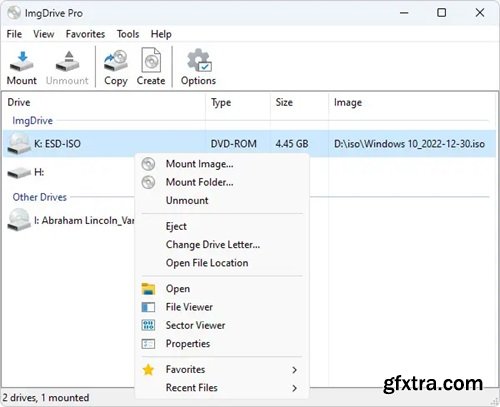Click the ImgDrive Pro title bar app icon
This screenshot has width=500, height=407.
pyautogui.click(x=14, y=13)
